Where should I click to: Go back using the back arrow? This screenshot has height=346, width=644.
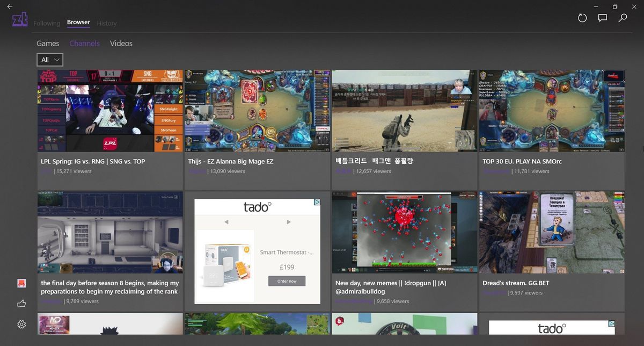(x=9, y=6)
